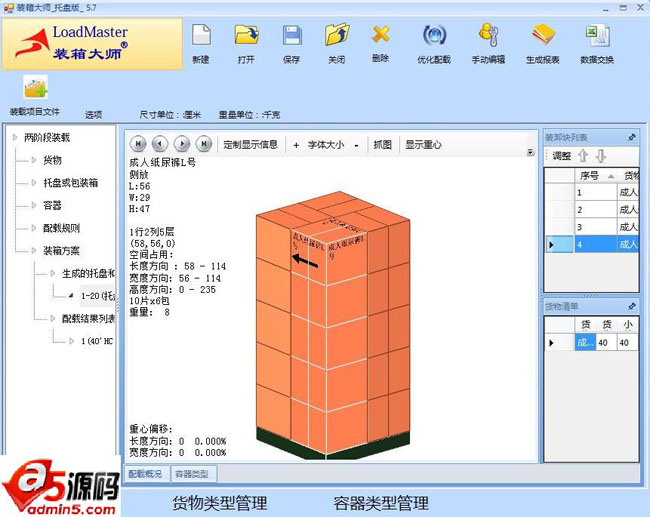The width and height of the screenshot is (650, 517).
Task: Expand the 托盘或包装箱 tree node
Action: 34,182
